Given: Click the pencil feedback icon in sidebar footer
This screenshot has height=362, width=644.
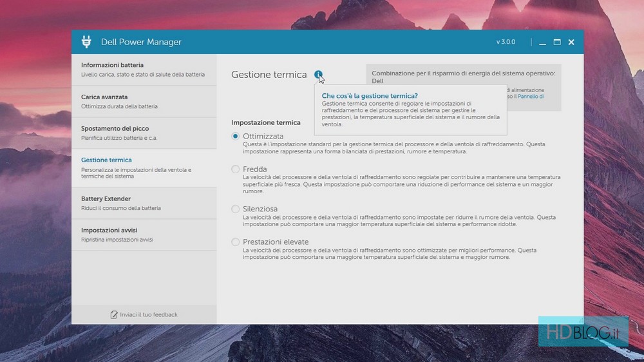Looking at the screenshot, I should [114, 314].
